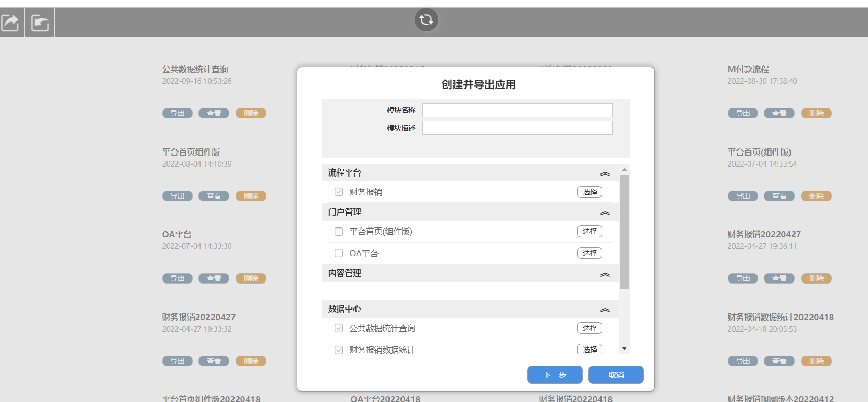
Task: Click 导出 on 财务报销20220427 card dated 19:33:32
Action: (177, 361)
